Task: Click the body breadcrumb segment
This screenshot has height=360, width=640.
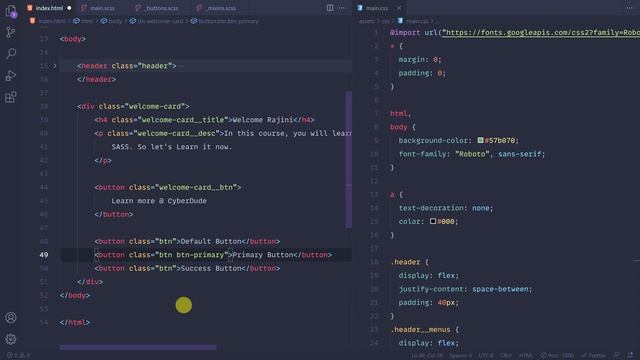Action: [115, 21]
